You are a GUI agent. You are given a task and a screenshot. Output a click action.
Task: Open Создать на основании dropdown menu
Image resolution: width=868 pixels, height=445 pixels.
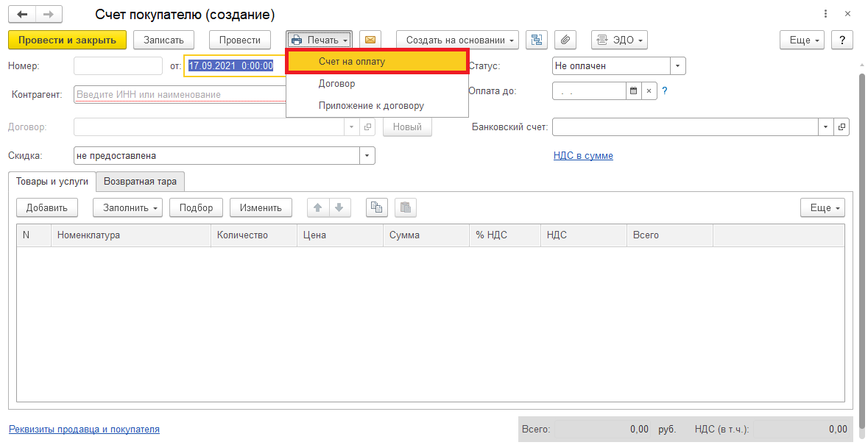(457, 40)
